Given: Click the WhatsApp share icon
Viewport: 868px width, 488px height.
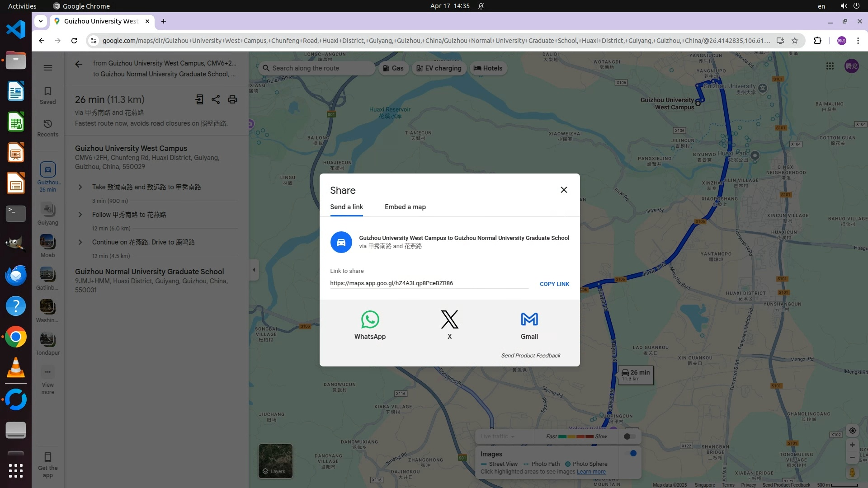Looking at the screenshot, I should (370, 320).
